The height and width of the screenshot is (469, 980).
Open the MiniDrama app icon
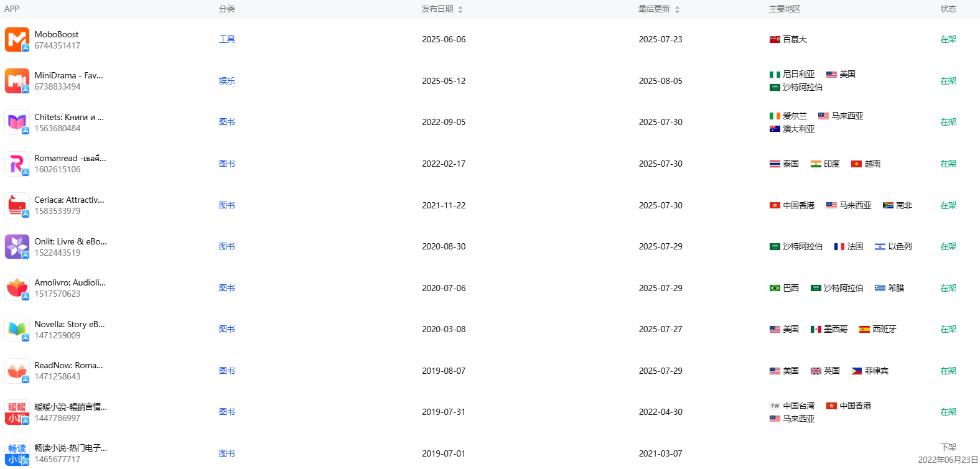click(17, 81)
